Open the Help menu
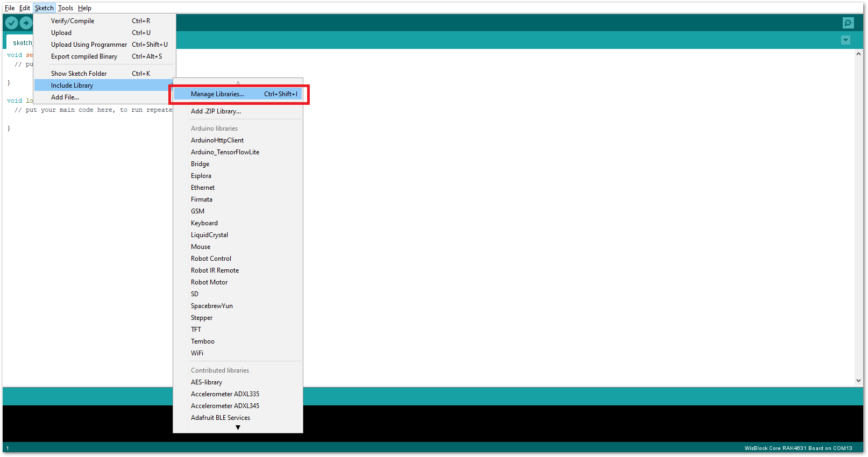This screenshot has height=457, width=868. tap(84, 8)
